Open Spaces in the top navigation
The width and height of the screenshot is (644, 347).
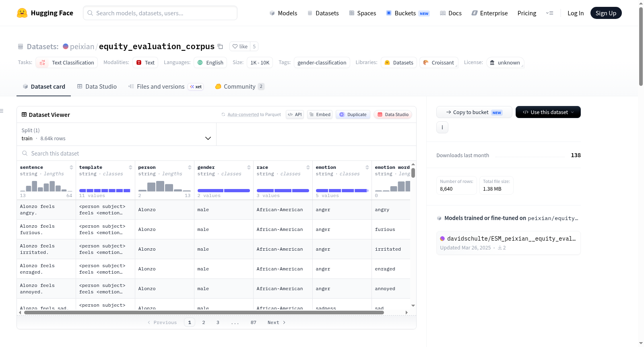click(x=363, y=13)
